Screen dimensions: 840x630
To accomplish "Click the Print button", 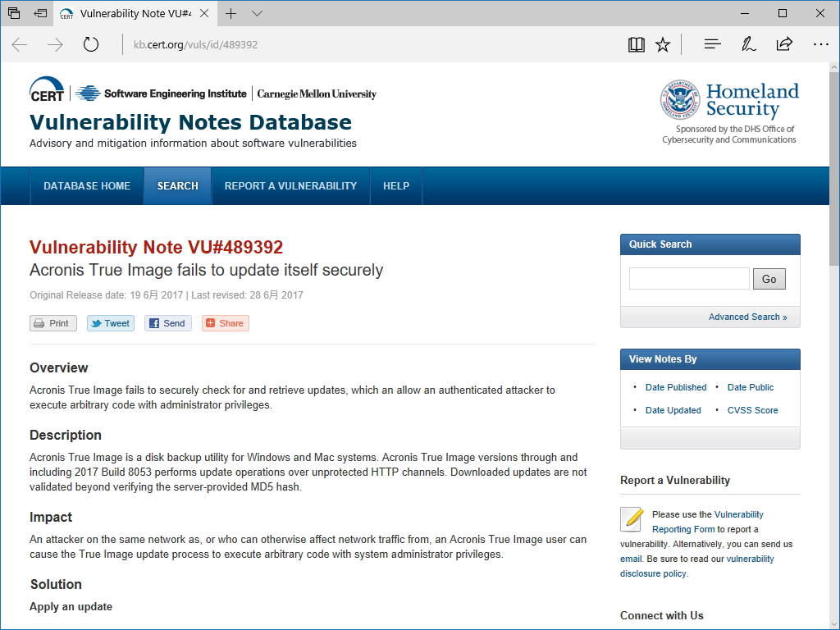I will 53,323.
